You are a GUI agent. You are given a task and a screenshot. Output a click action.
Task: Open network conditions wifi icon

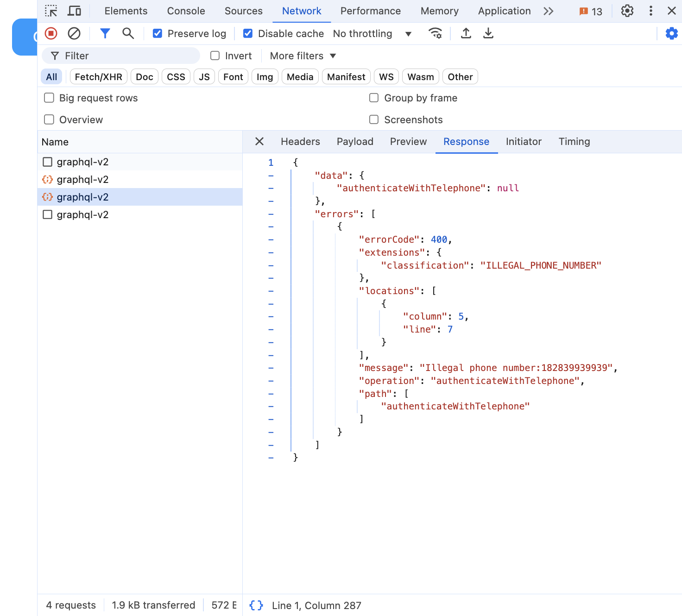[x=436, y=33]
